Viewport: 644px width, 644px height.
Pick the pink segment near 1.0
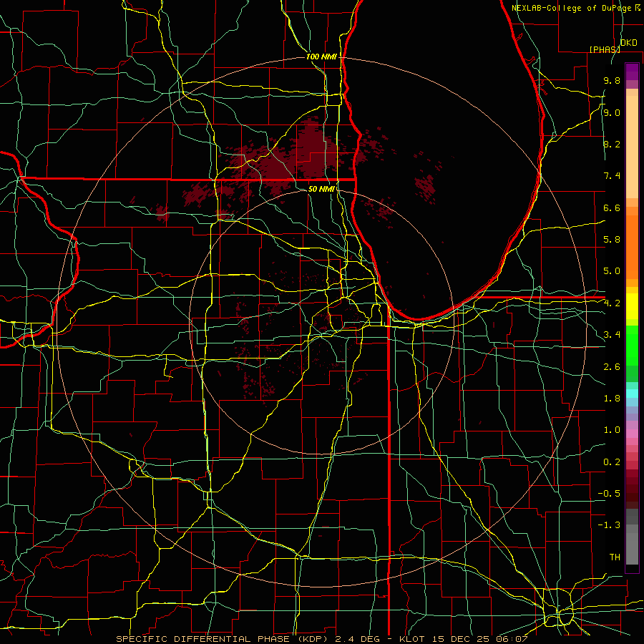[632, 434]
